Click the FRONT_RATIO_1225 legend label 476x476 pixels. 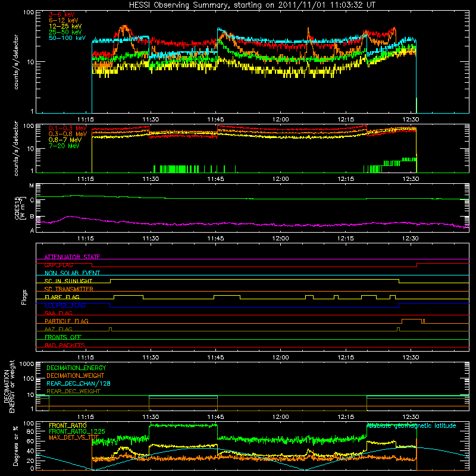click(77, 431)
